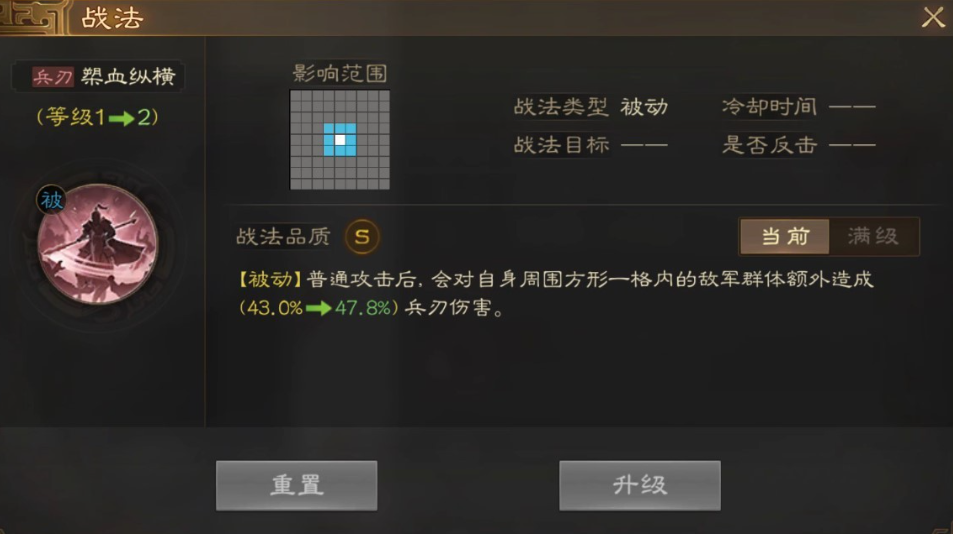Select the 当前 current level view

(785, 236)
